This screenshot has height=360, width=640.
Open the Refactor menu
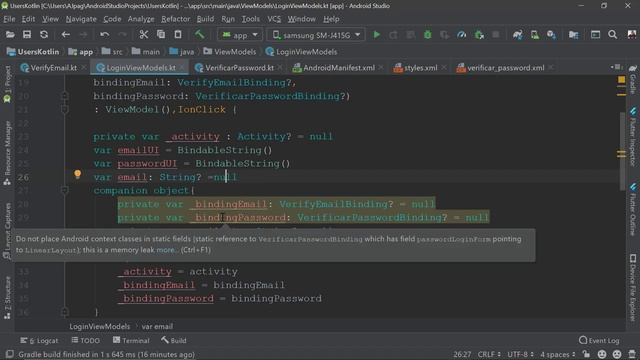tap(175, 19)
